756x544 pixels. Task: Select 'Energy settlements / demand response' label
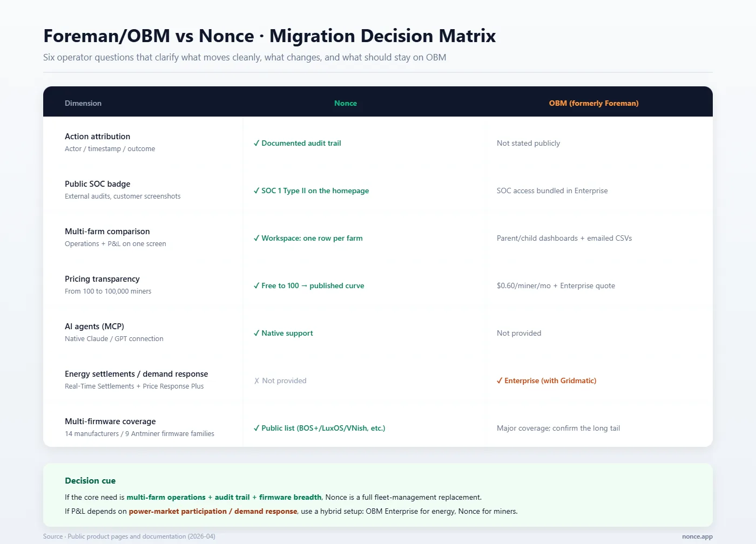pos(136,374)
